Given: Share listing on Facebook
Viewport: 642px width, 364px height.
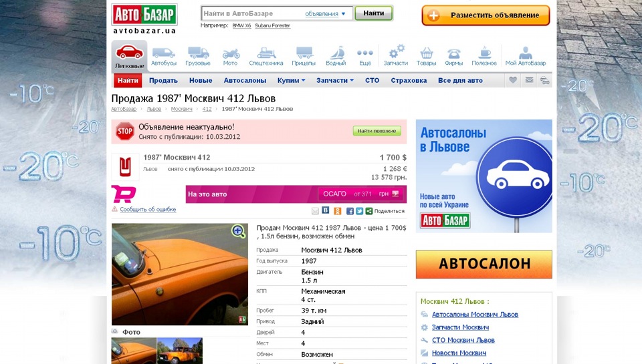Looking at the screenshot, I should tap(350, 211).
